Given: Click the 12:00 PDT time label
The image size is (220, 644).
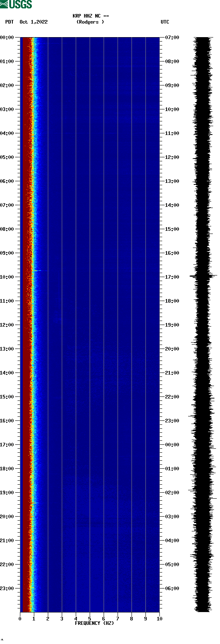Looking at the screenshot, I should (7, 325).
